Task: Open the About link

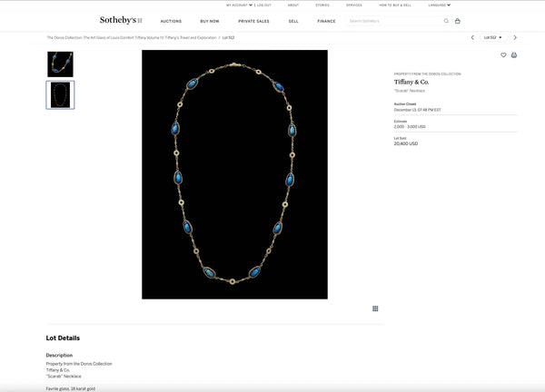Action: coord(293,5)
